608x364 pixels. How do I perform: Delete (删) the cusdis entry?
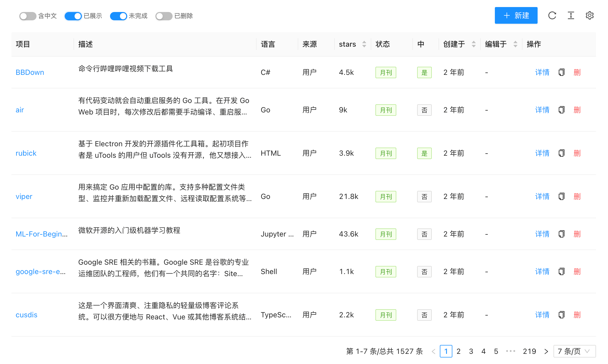(577, 315)
